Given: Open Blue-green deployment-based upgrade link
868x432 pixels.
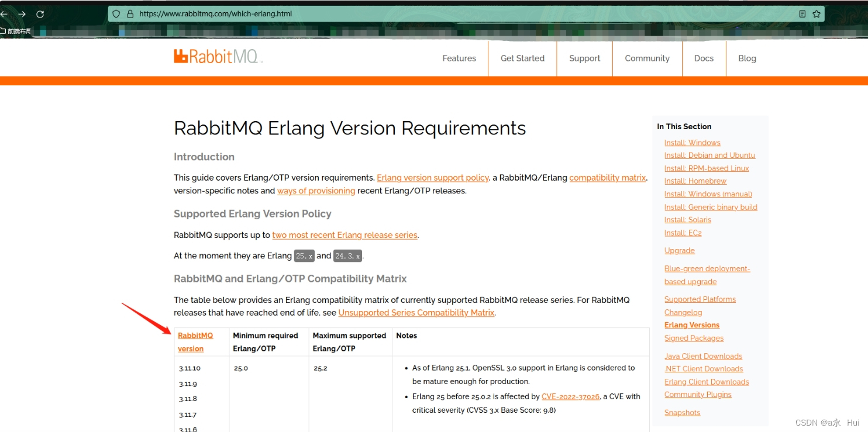Looking at the screenshot, I should [x=707, y=275].
